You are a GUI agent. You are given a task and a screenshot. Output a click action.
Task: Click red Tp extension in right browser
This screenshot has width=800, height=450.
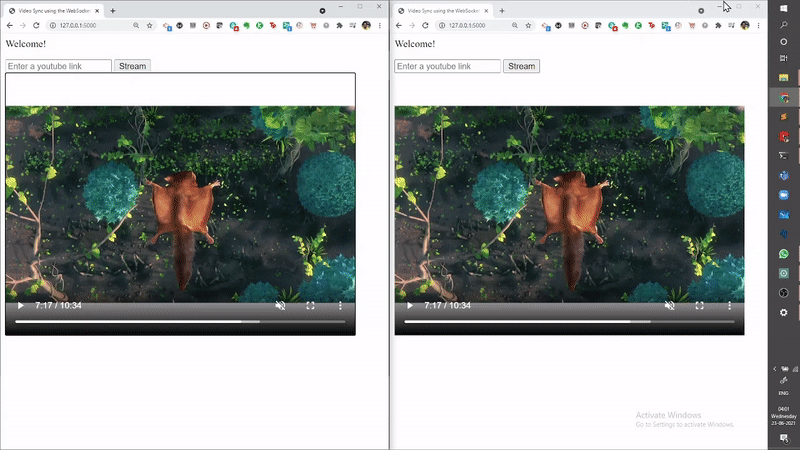pyautogui.click(x=652, y=26)
